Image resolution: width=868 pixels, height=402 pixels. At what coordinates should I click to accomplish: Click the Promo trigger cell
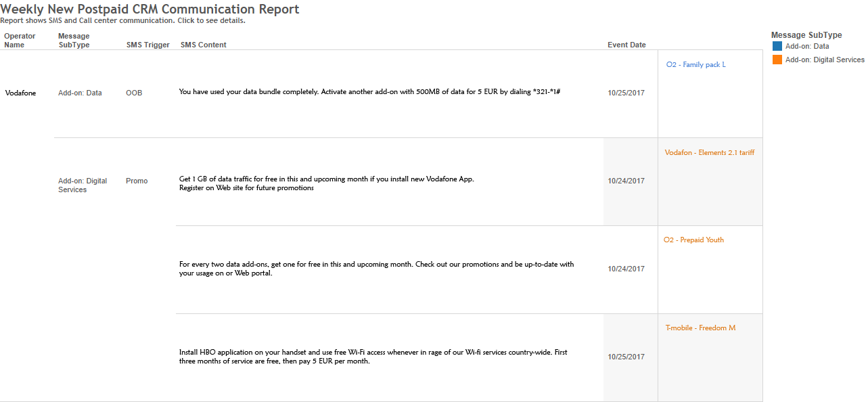pyautogui.click(x=136, y=181)
